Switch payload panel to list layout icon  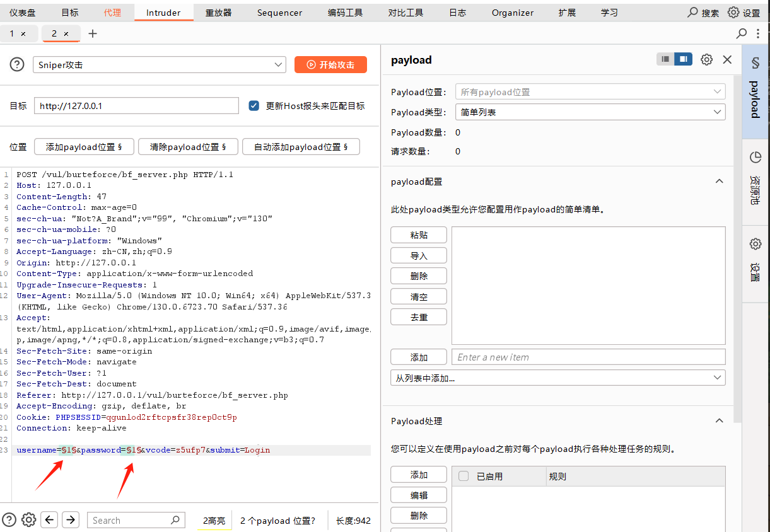tap(665, 59)
